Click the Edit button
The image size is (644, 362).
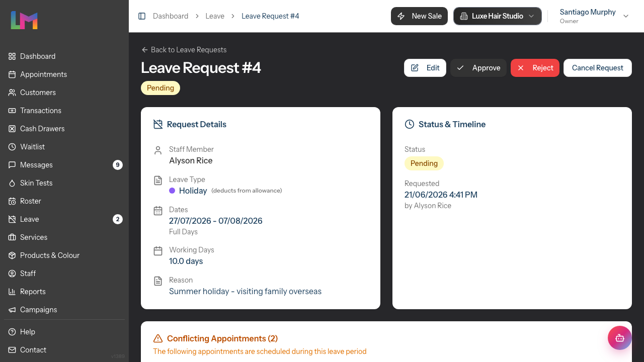[425, 68]
